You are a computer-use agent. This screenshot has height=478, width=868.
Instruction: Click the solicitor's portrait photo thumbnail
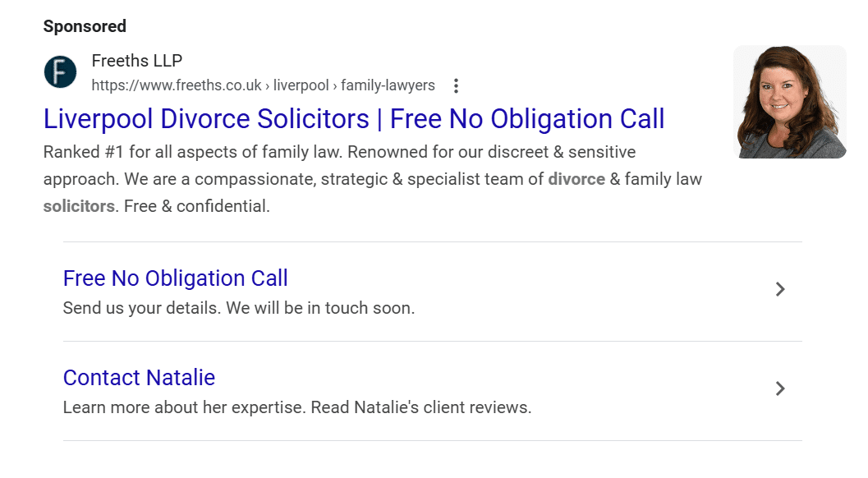(789, 102)
